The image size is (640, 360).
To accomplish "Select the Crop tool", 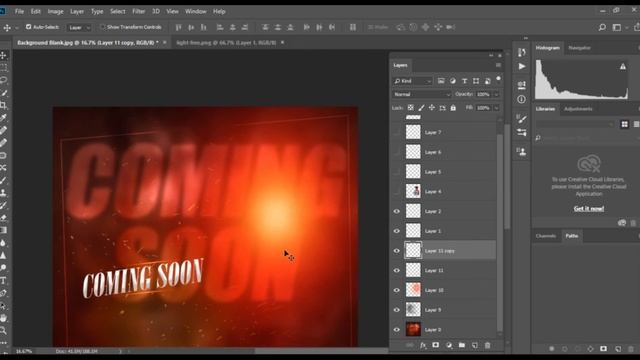I will (x=3, y=105).
